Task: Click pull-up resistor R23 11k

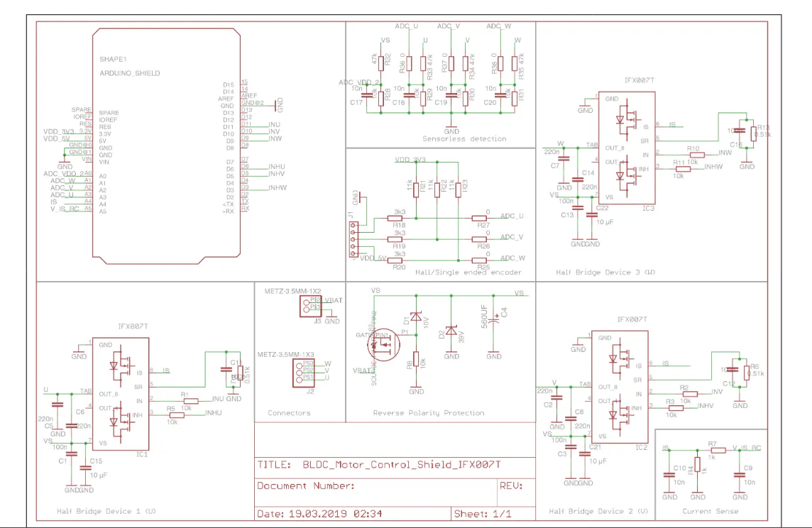Action: pos(459,190)
